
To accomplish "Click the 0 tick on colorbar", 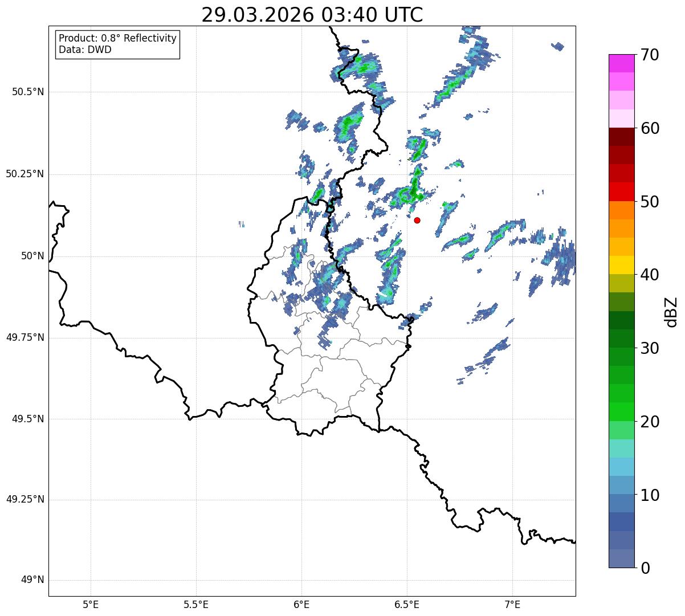I will point(646,568).
